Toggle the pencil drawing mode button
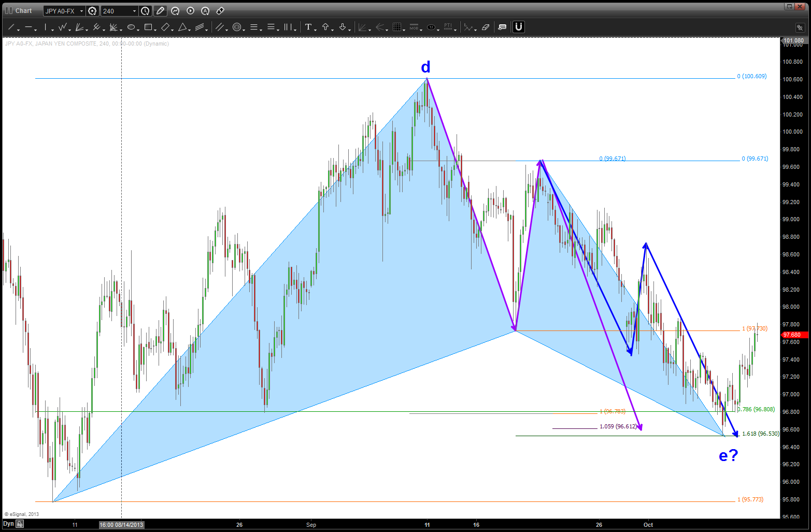Screen dimensions: 811x532 160,11
